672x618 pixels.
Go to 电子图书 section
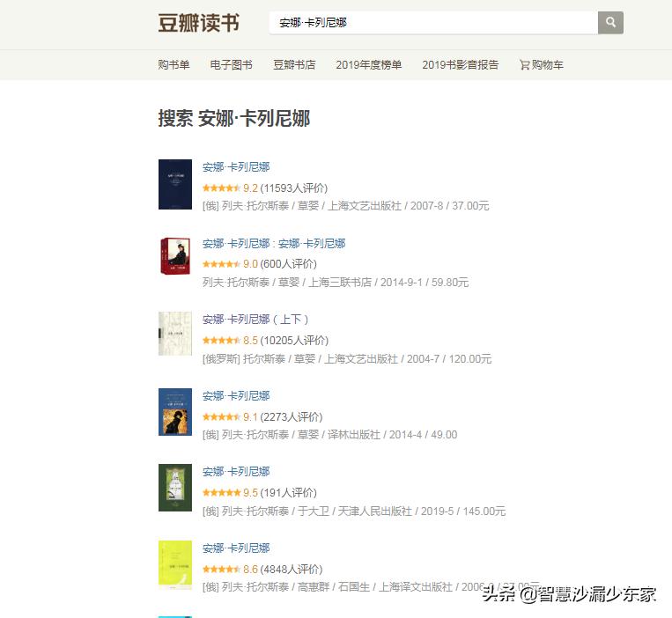pos(231,64)
